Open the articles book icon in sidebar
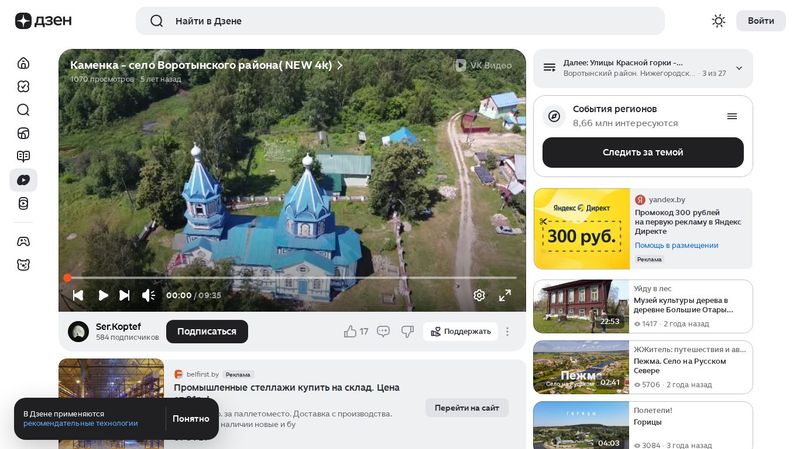Image resolution: width=800 pixels, height=449 pixels. click(23, 156)
